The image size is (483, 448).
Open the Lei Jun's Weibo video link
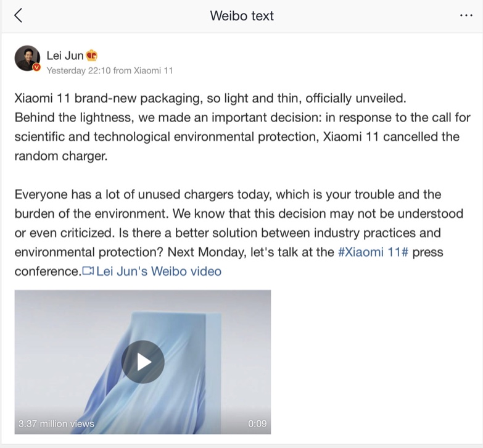[159, 271]
